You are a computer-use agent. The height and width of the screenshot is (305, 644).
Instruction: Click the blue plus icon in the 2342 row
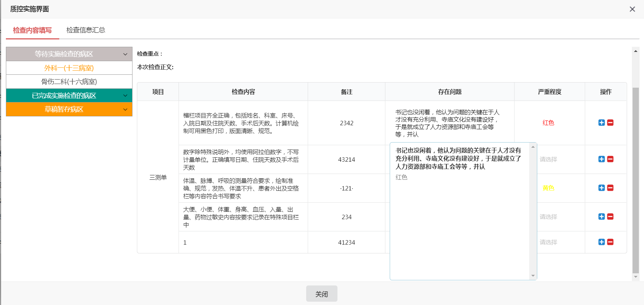(602, 123)
